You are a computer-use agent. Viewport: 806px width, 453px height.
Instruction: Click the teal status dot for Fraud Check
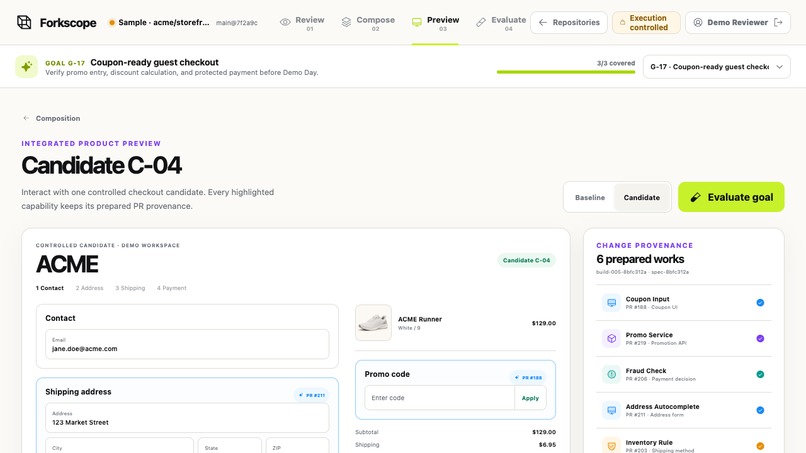760,374
